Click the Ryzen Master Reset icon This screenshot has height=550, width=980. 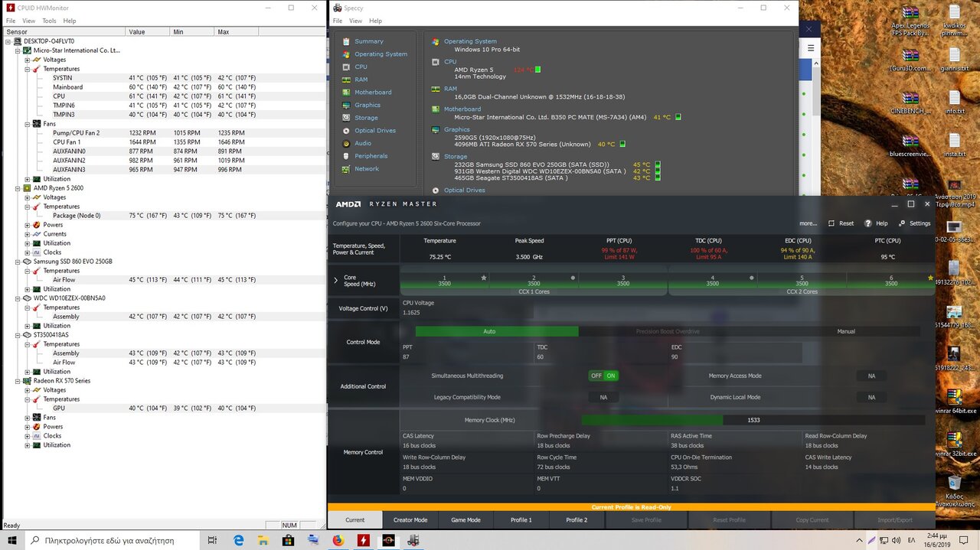point(832,223)
